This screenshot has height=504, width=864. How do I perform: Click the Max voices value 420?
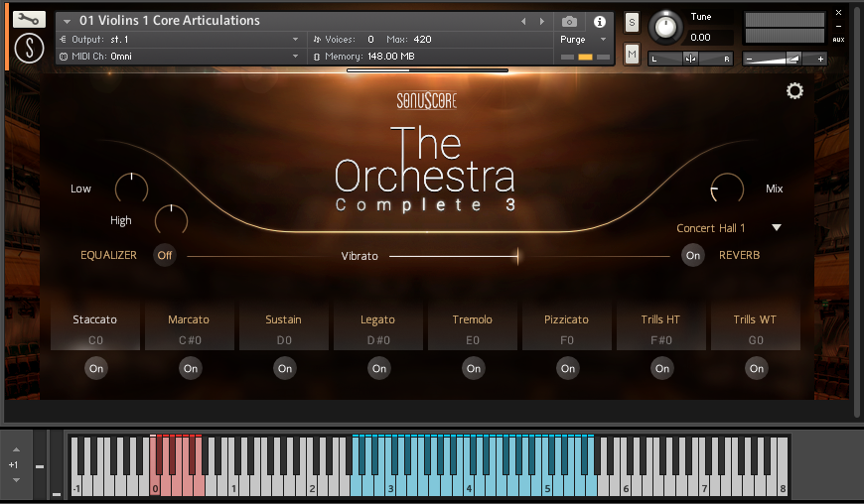point(423,39)
